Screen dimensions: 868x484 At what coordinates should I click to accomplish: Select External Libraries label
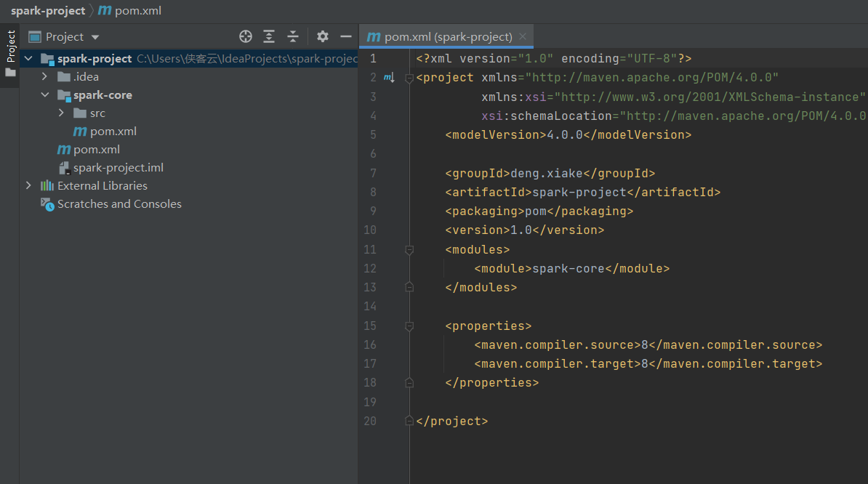coord(102,186)
